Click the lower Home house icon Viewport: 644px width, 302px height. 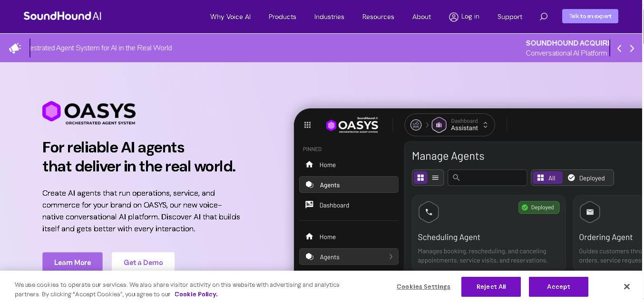309,236
